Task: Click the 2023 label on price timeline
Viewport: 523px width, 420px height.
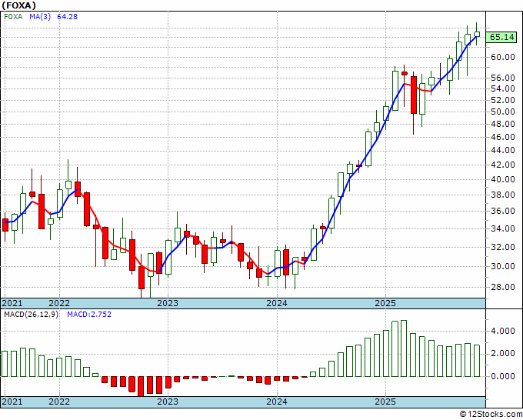Action: tap(168, 303)
